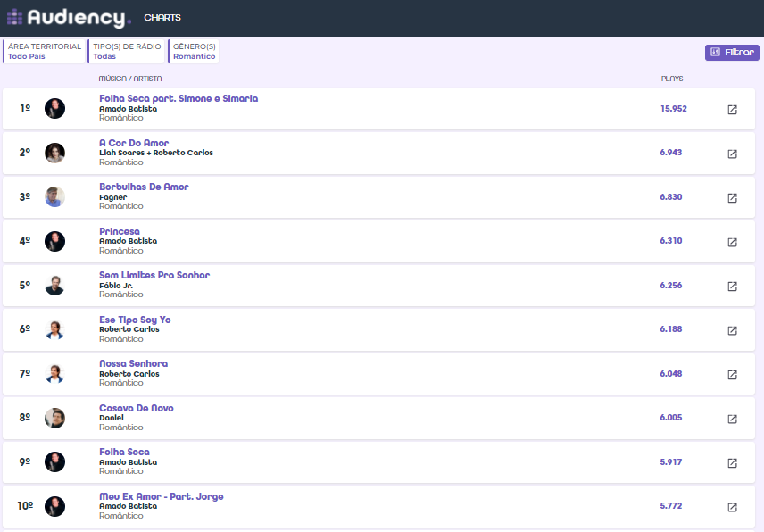764x532 pixels.
Task: Open the Charts menu item
Action: click(162, 18)
